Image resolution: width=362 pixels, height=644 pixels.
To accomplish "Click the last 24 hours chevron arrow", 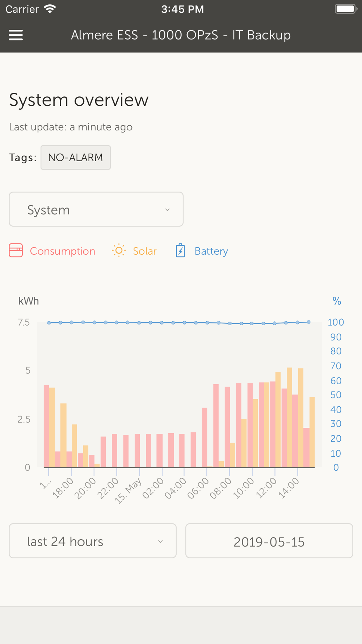I will (x=160, y=541).
